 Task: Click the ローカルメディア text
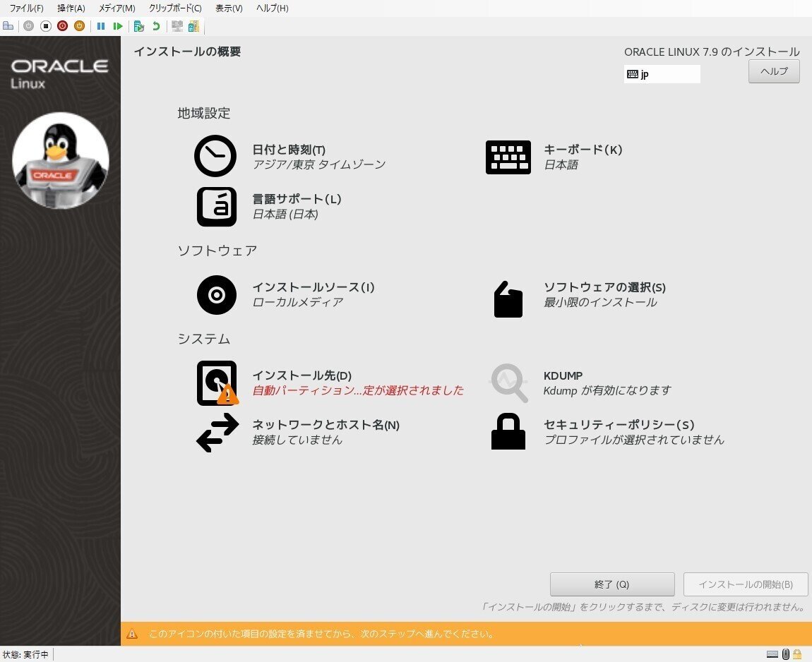[x=298, y=302]
